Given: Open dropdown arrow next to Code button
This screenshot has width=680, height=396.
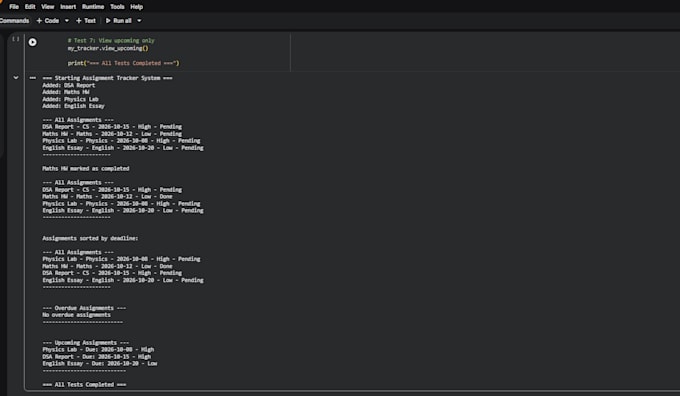Looking at the screenshot, I should [66, 20].
